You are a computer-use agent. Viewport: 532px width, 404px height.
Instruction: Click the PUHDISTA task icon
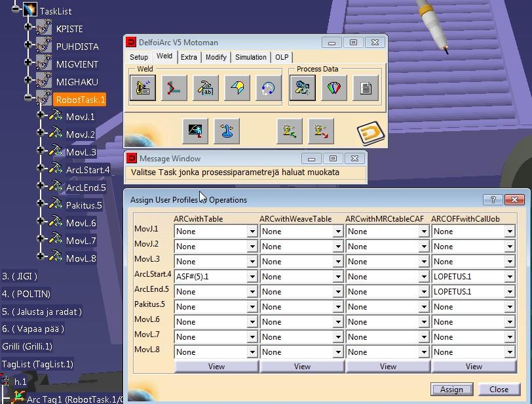coord(44,45)
